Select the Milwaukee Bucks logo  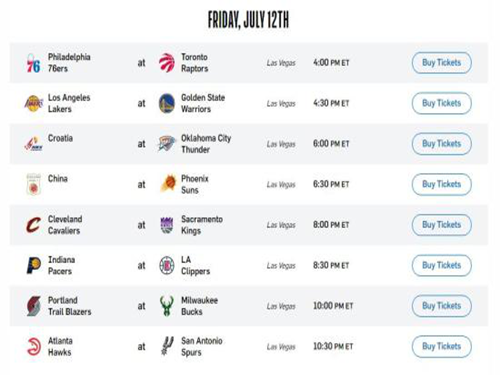click(166, 306)
